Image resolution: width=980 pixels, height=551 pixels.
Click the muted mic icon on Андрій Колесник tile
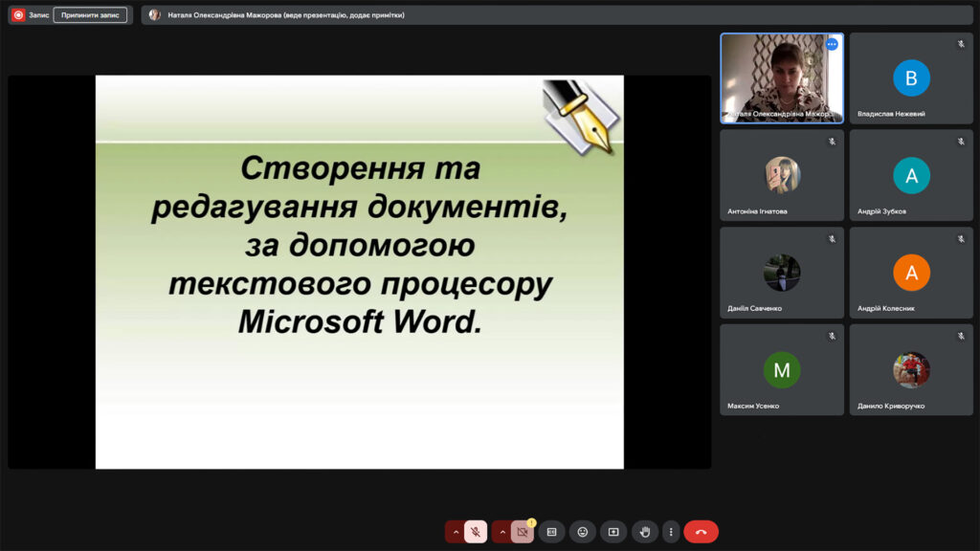(961, 239)
